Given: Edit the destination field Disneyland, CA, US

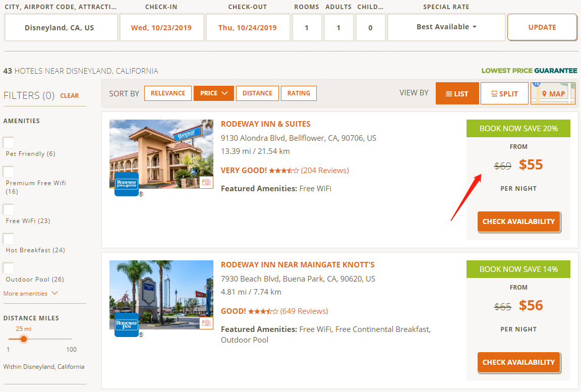Looking at the screenshot, I should pos(61,27).
